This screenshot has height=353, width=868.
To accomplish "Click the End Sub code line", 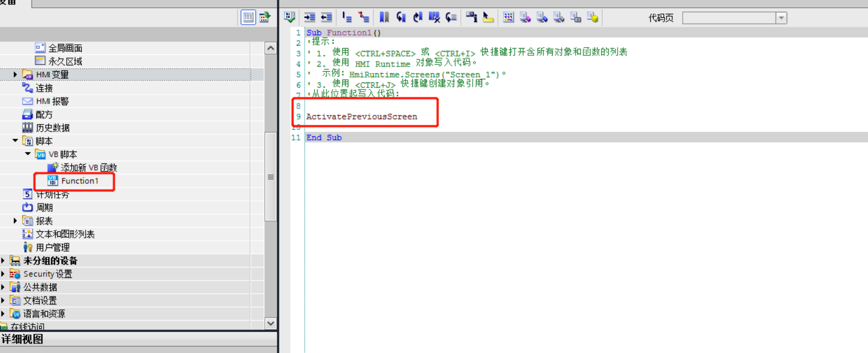I will pos(324,138).
